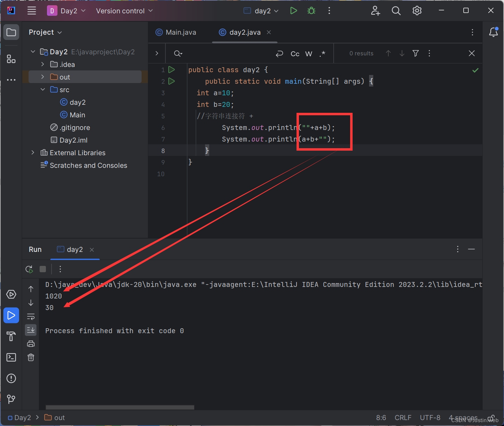The height and width of the screenshot is (426, 504).
Task: Open the Services tool window icon
Action: [x=11, y=294]
